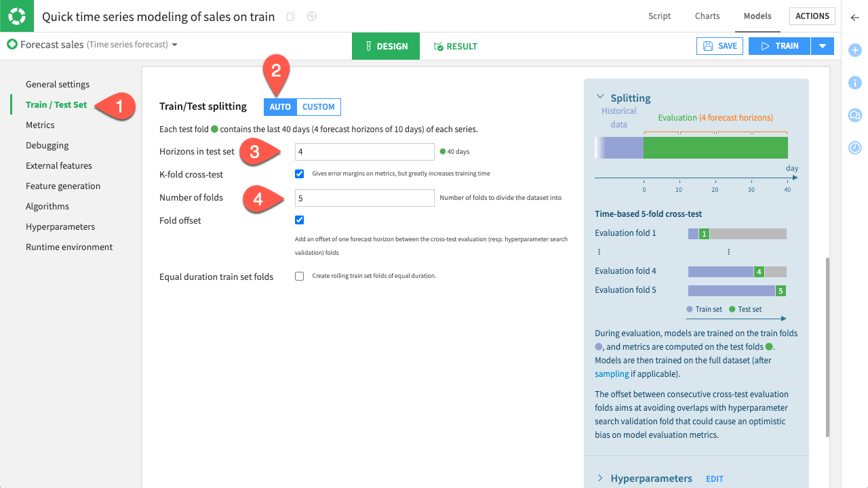Click the Number of folds input field
The image size is (868, 488).
364,198
